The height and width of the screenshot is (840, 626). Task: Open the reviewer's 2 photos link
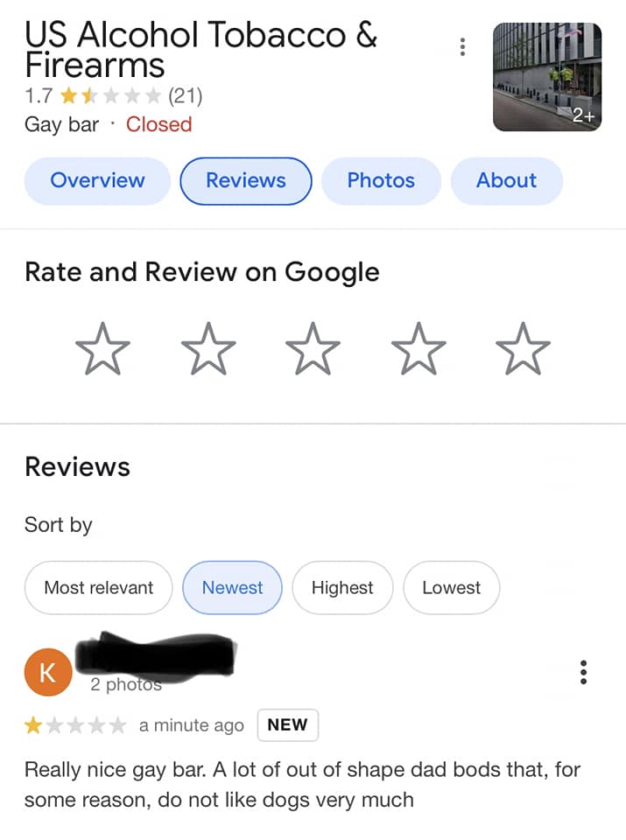(x=126, y=684)
